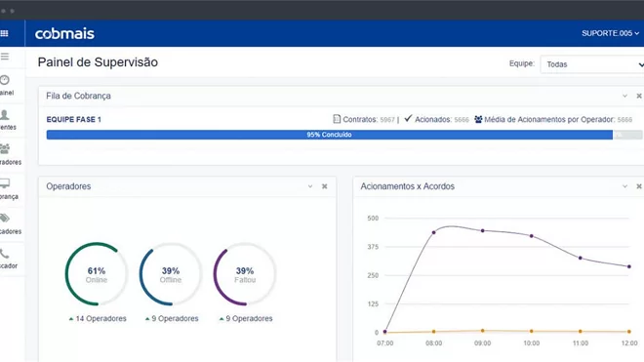
Task: Close the Acionamentos x Acordos panel
Action: [639, 186]
